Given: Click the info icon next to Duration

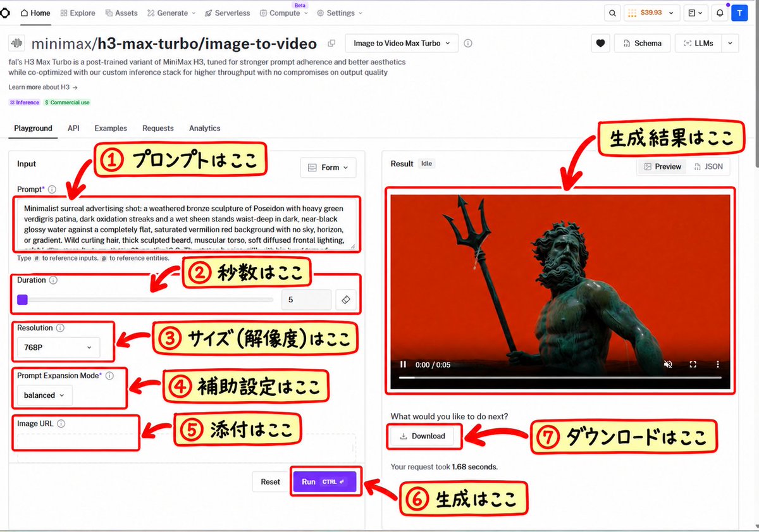Looking at the screenshot, I should (x=53, y=280).
